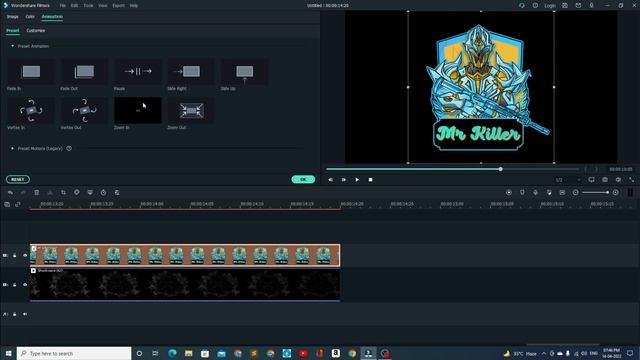Click the marker shield icon

522,192
